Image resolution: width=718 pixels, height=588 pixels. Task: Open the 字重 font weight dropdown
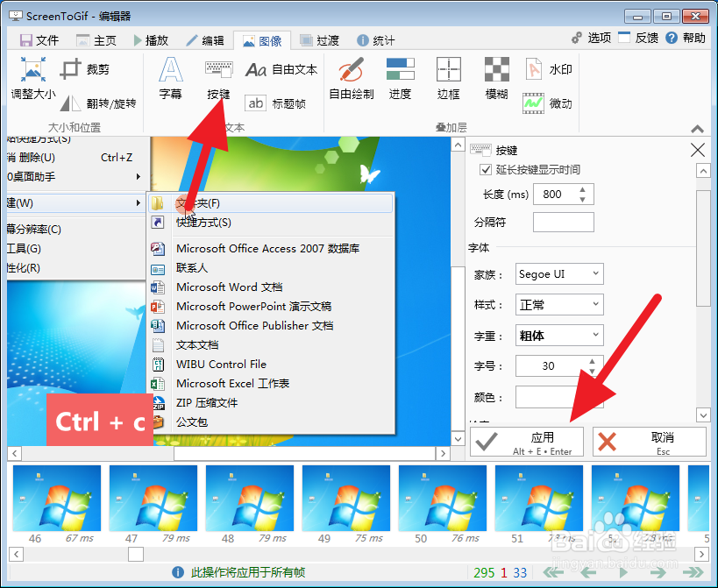tap(559, 336)
